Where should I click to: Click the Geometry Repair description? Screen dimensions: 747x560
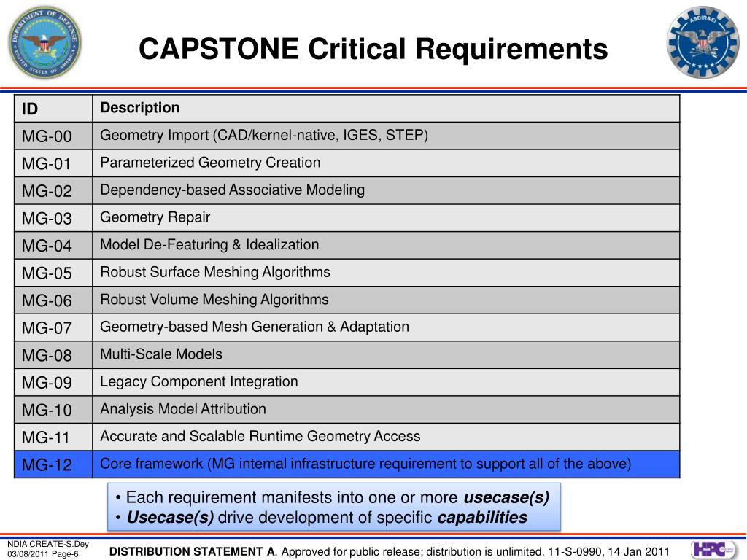coord(155,217)
